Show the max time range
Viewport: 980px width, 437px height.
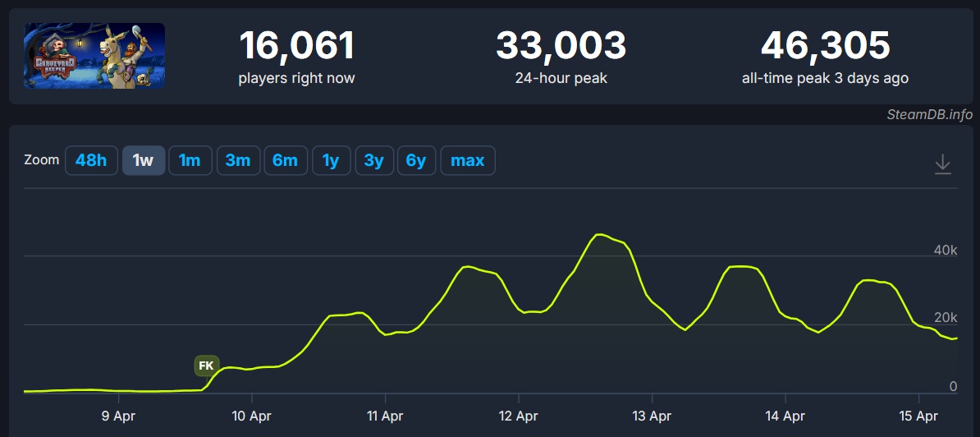click(x=468, y=160)
